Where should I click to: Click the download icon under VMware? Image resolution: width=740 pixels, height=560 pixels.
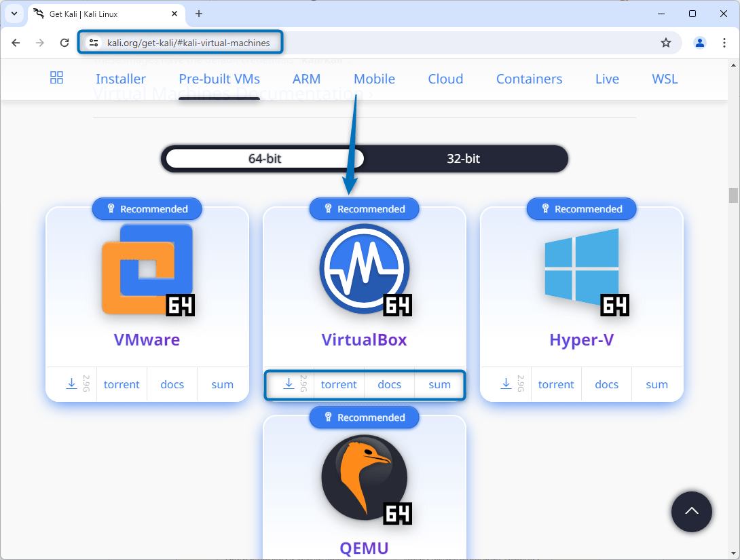[71, 384]
